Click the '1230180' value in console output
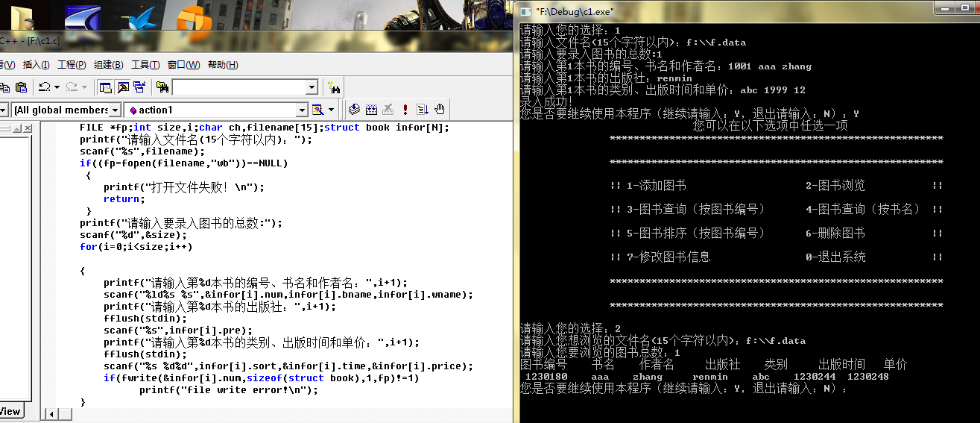980x423 pixels. 546,377
